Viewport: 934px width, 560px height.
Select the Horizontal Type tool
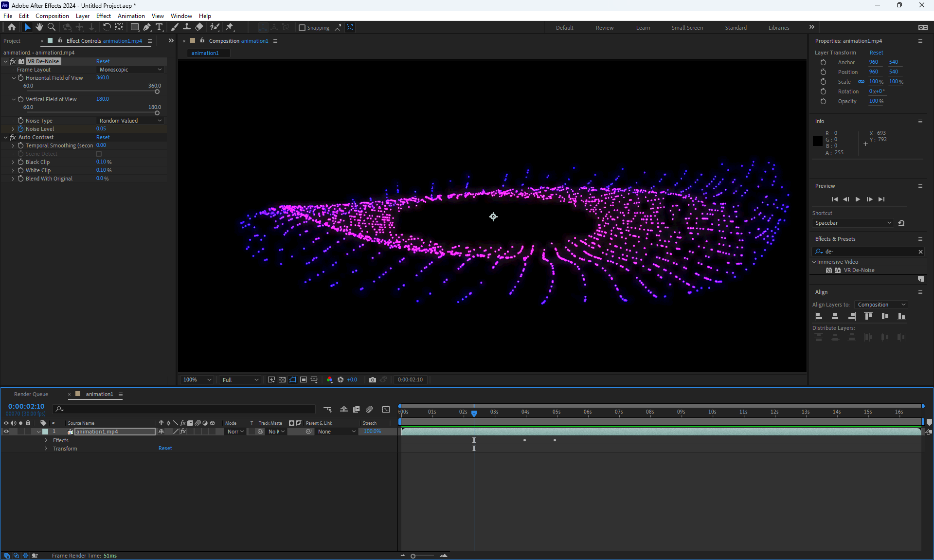coord(159,27)
